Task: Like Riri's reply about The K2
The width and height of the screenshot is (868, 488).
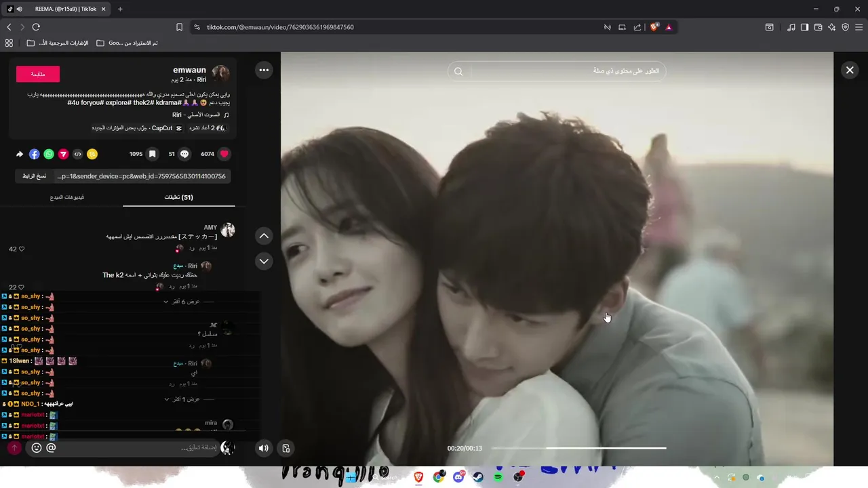Action: (22, 287)
